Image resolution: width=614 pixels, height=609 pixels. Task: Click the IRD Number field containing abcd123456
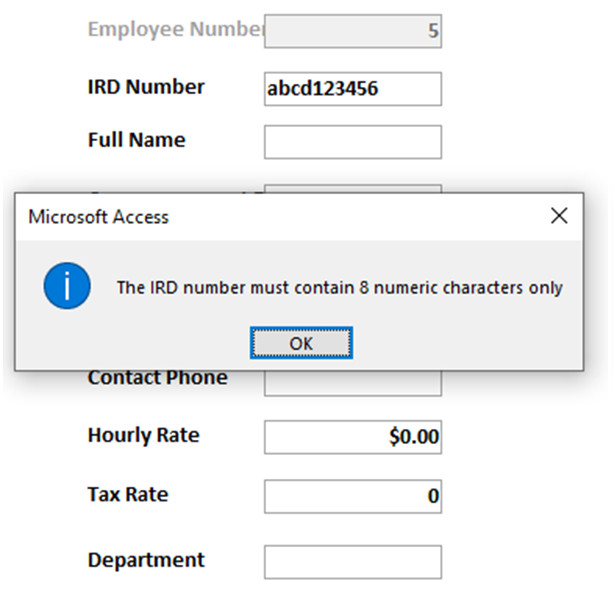[353, 89]
